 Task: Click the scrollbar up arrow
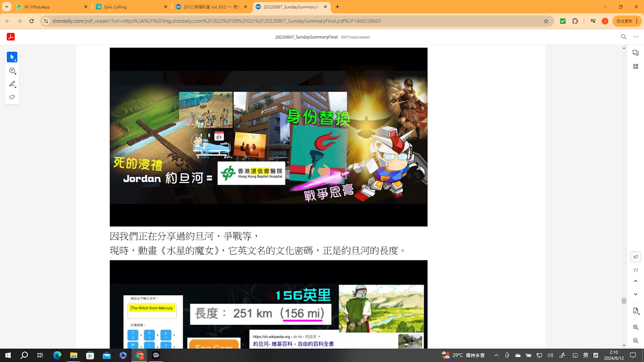624,48
